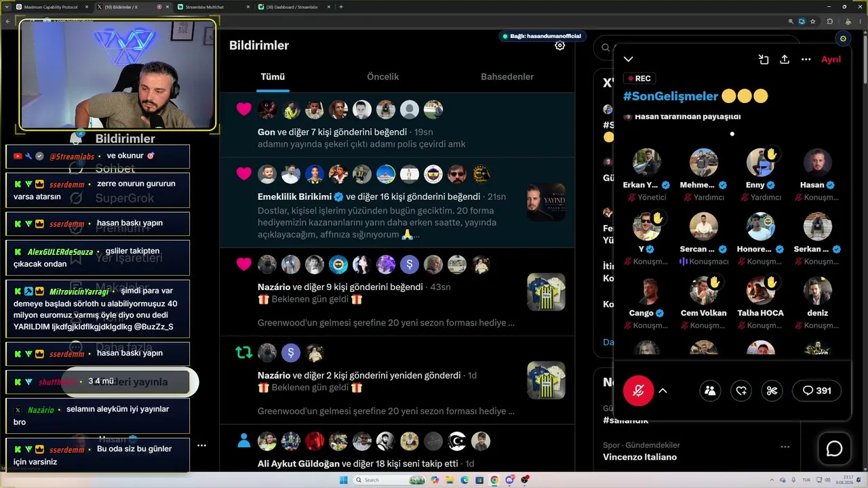The height and width of the screenshot is (488, 868).
Task: Open deniz speaker avatar in Space
Action: point(818,291)
